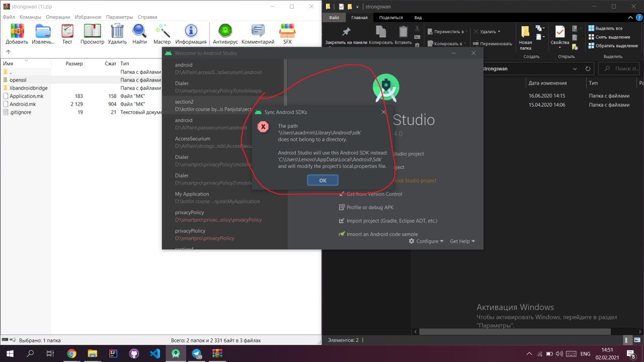This screenshot has height=362, width=644.
Task: Expand the Get Help dropdown in Android Studio
Action: tap(462, 241)
